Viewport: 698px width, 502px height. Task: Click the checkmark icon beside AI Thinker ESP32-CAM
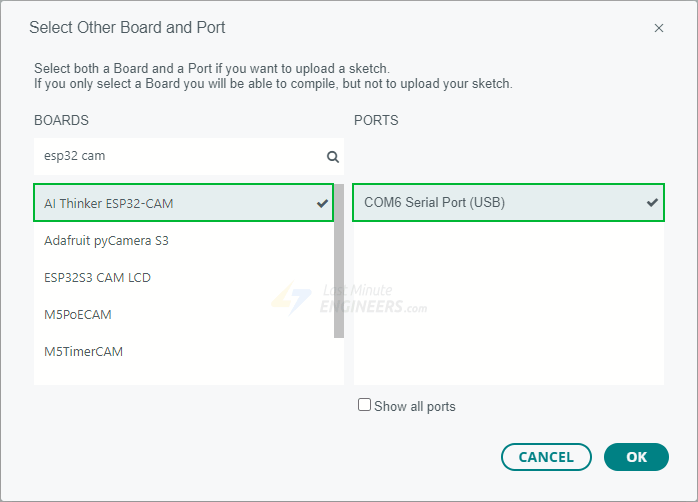click(x=322, y=203)
